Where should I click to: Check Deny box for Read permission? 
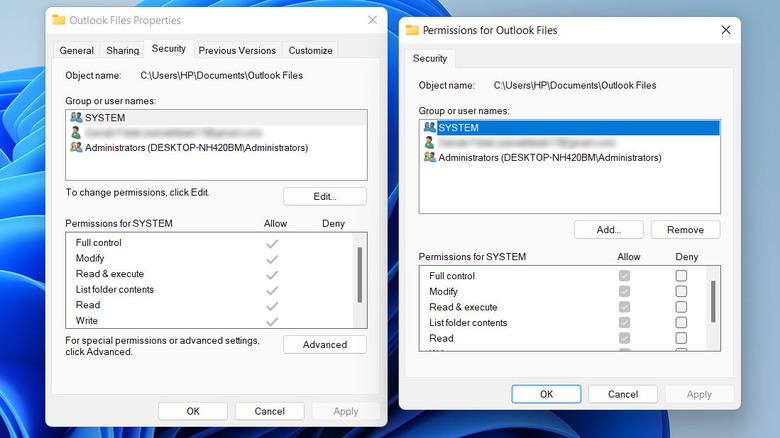tap(681, 338)
